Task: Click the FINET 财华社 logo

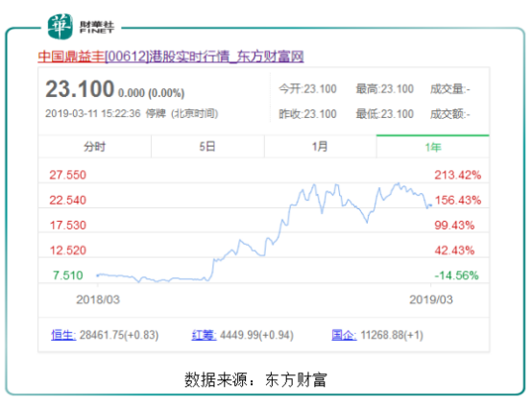Action: [81, 27]
